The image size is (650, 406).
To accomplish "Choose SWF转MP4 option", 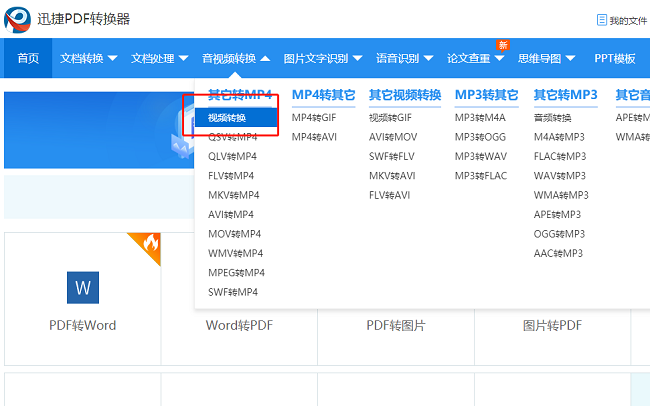I will pos(233,292).
